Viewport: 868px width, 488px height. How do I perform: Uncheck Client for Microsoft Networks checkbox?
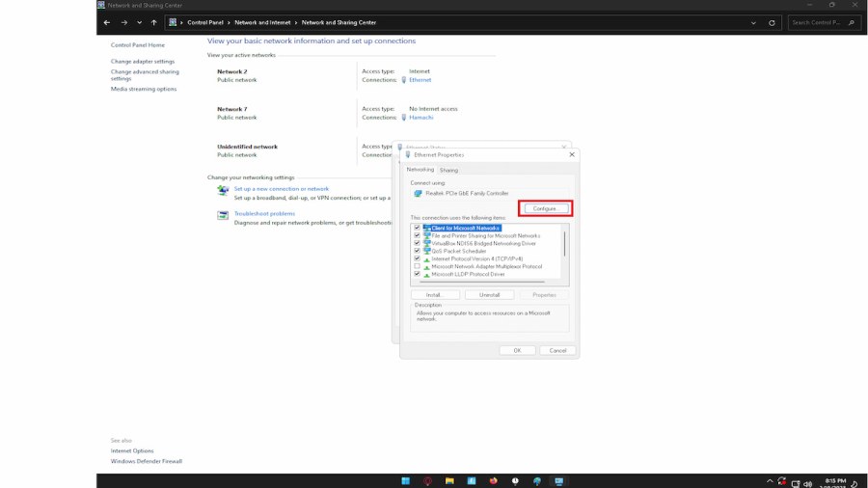pos(417,229)
